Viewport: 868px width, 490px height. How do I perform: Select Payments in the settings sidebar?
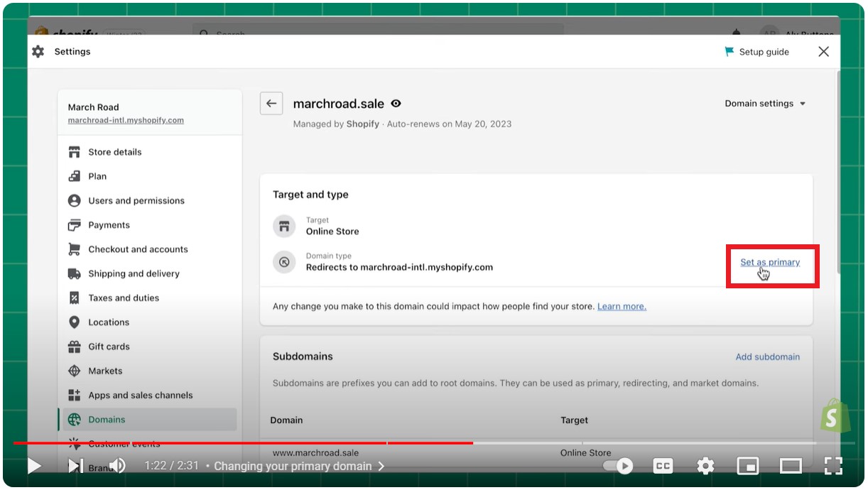coord(109,225)
